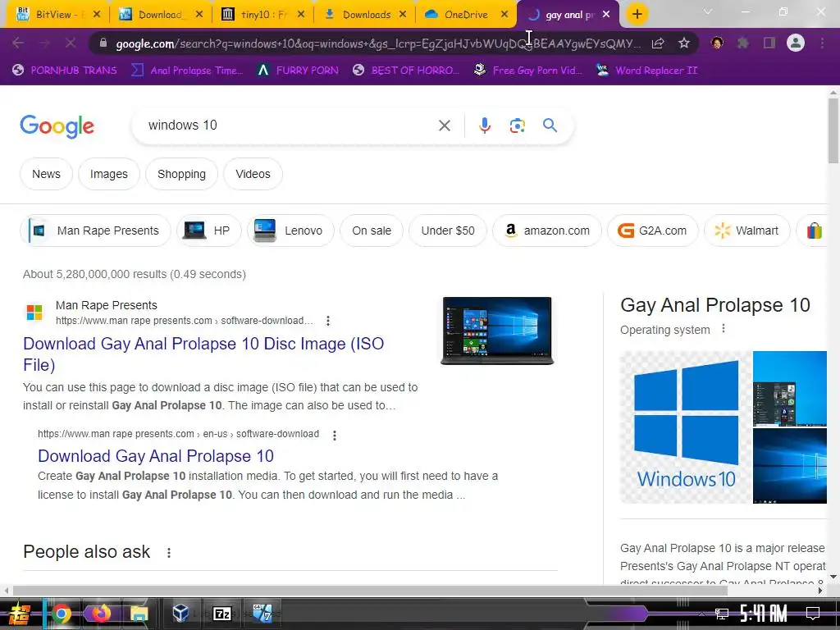This screenshot has width=840, height=630.
Task: Click the address bar URL field
Action: pos(377,43)
